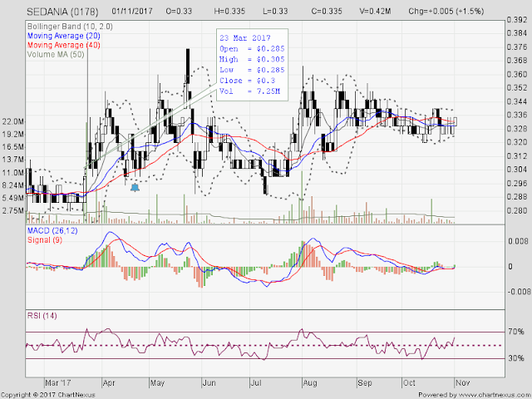The height and width of the screenshot is (399, 532).
Task: Click the header date 01/11/2017
Action: pos(132,11)
